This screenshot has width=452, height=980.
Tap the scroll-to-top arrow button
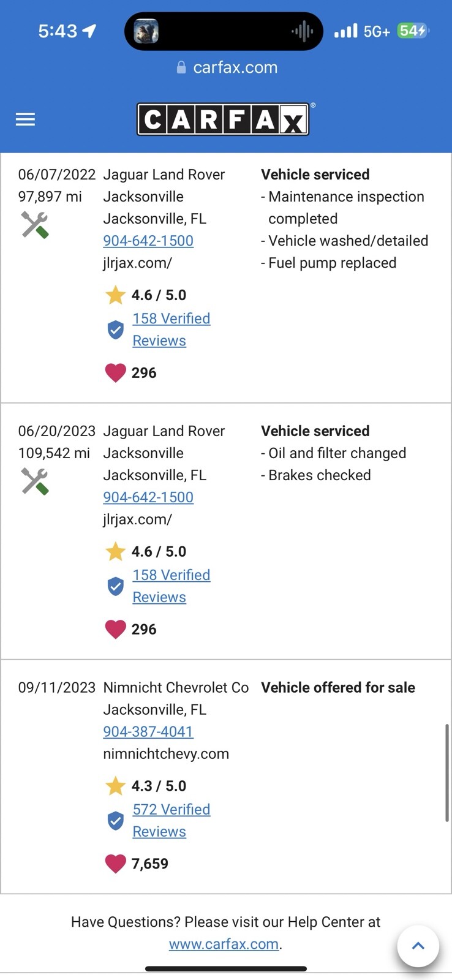pyautogui.click(x=418, y=946)
